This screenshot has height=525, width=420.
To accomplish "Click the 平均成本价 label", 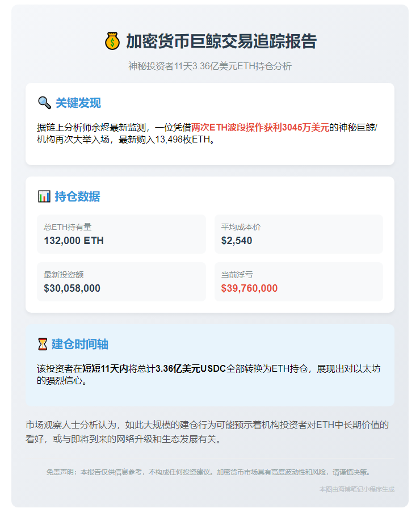I will pyautogui.click(x=241, y=227).
